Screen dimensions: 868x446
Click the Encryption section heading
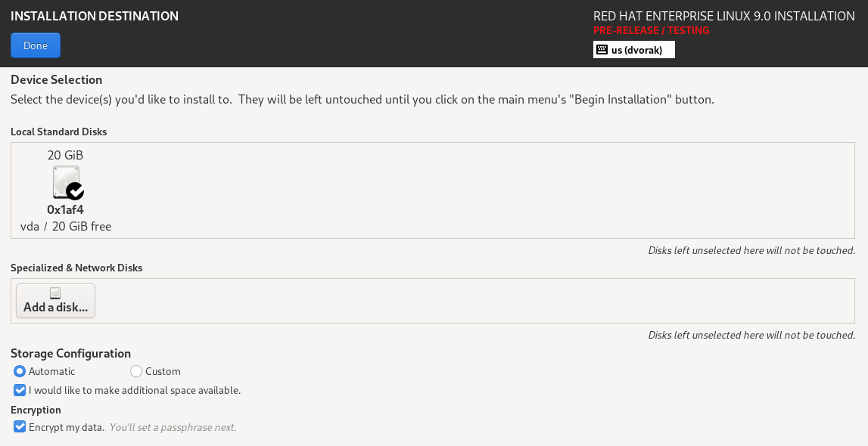(34, 410)
